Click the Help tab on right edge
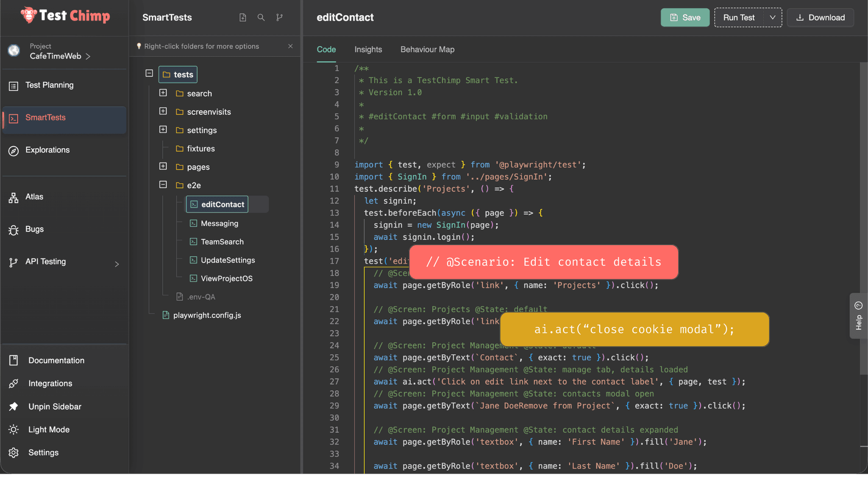 pos(859,316)
